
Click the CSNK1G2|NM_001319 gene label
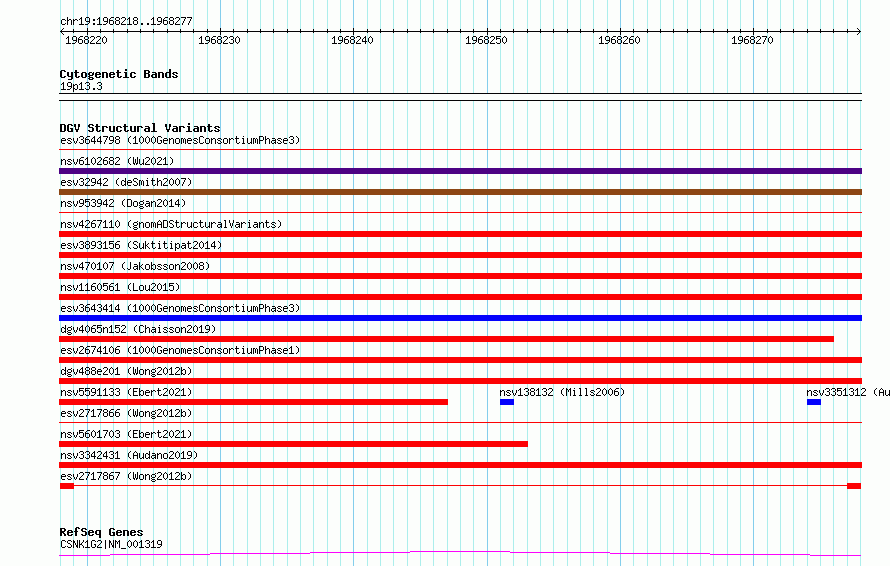click(111, 544)
